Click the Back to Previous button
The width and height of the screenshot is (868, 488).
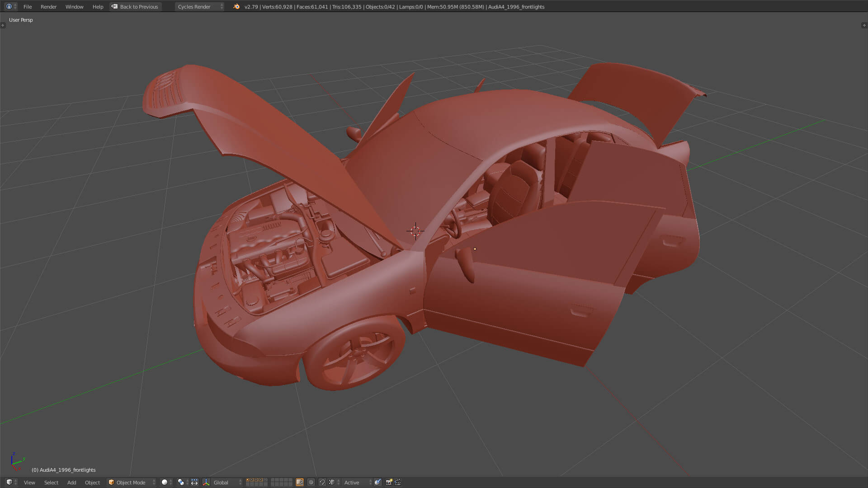[x=135, y=6]
